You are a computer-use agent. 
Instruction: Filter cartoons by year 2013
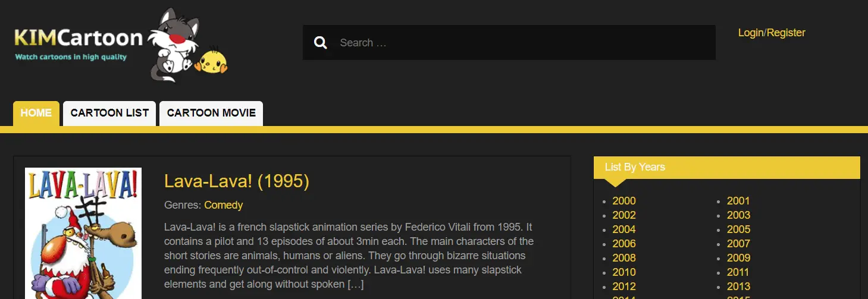point(738,287)
